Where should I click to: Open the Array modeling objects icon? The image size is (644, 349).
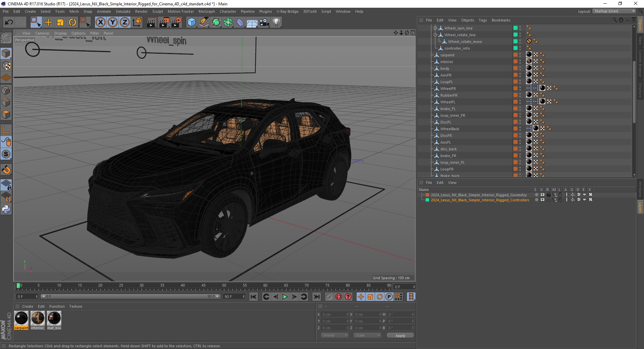click(x=228, y=22)
